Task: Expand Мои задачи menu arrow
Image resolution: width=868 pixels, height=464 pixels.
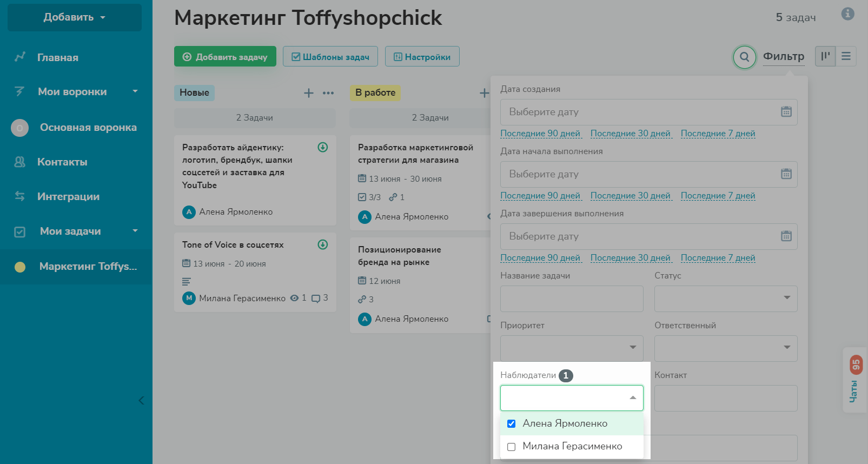Action: coord(135,231)
